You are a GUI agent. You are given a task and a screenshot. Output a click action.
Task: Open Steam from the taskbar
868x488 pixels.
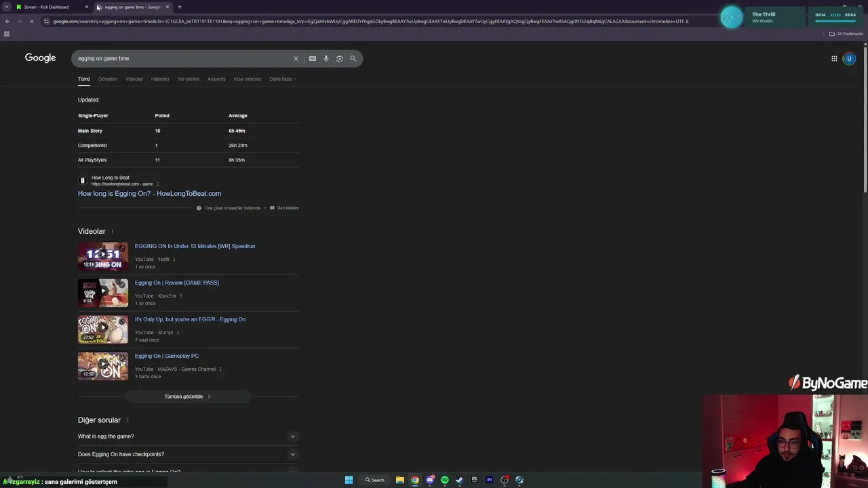[459, 480]
